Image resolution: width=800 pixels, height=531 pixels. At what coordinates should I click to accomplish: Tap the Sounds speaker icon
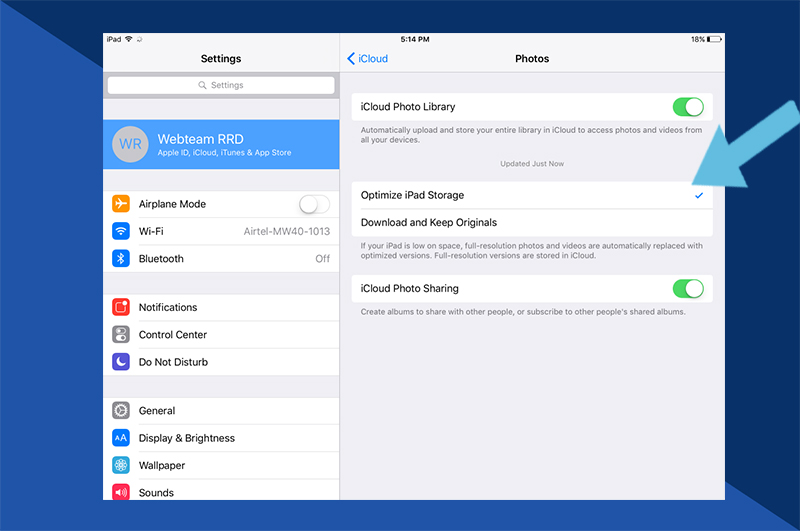[x=121, y=492]
